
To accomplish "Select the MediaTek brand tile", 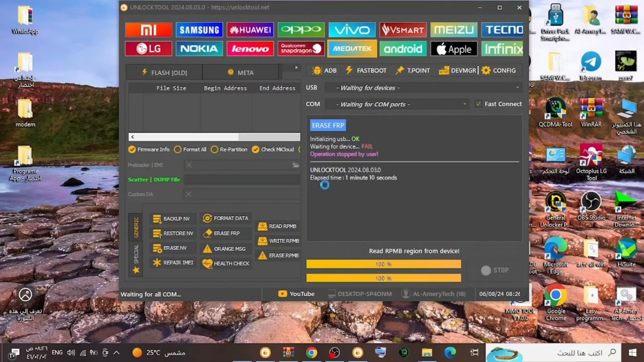I will [352, 49].
